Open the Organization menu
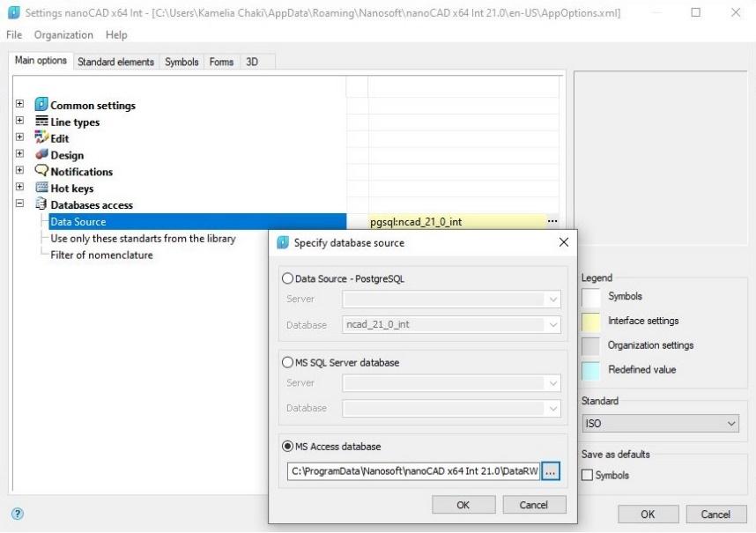The width and height of the screenshot is (756, 533). point(62,34)
